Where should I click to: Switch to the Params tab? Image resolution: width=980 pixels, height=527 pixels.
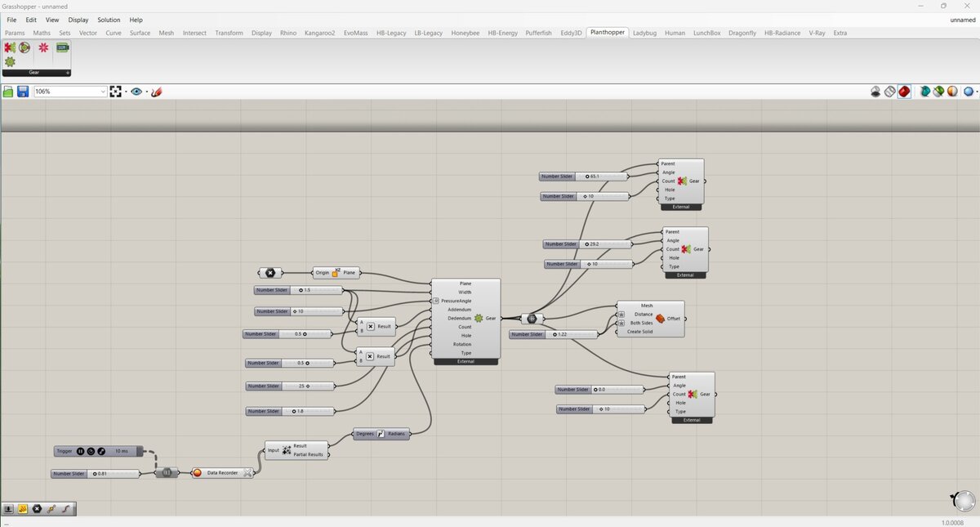pyautogui.click(x=15, y=33)
